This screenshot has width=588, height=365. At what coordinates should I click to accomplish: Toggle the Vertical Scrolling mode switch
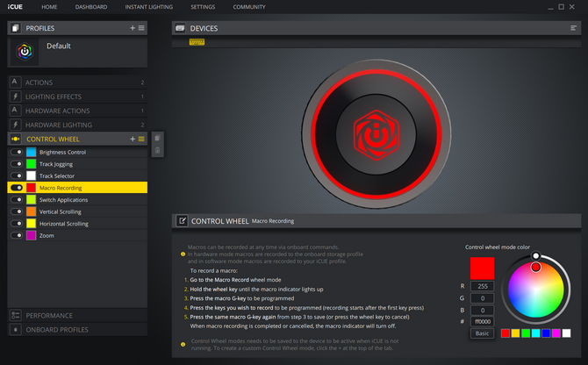pyautogui.click(x=17, y=211)
